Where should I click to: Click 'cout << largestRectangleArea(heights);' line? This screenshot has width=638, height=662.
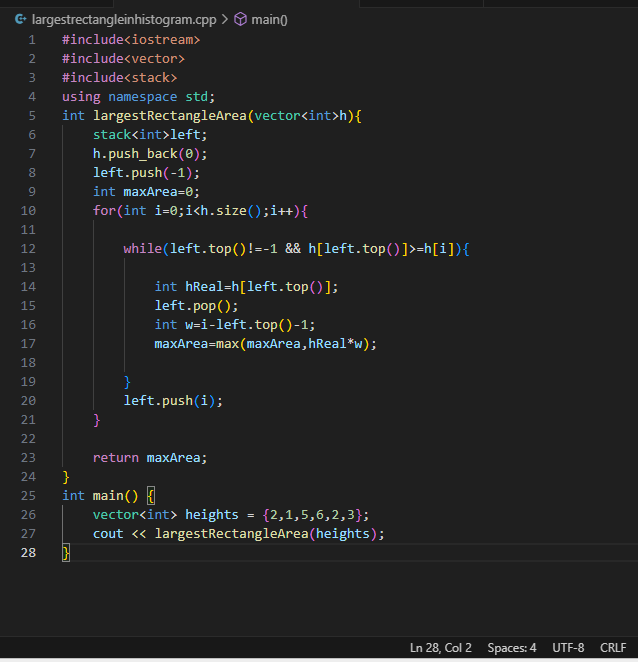pyautogui.click(x=239, y=534)
